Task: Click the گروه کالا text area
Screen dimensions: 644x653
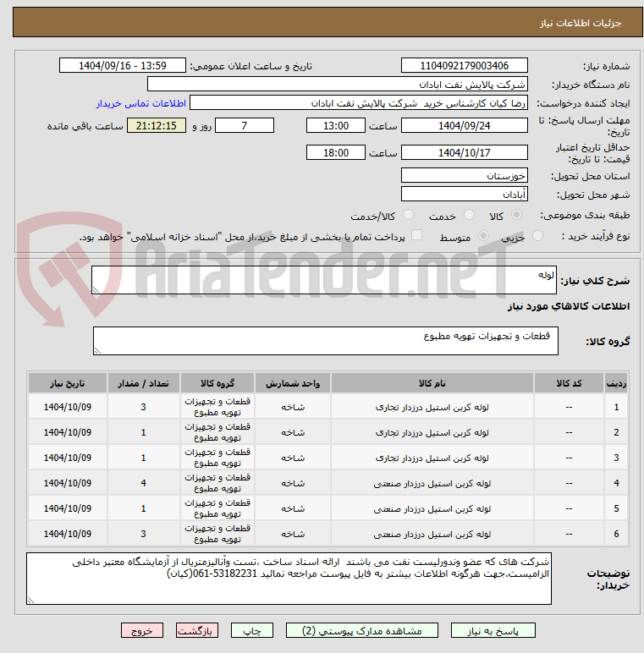Action: (325, 341)
